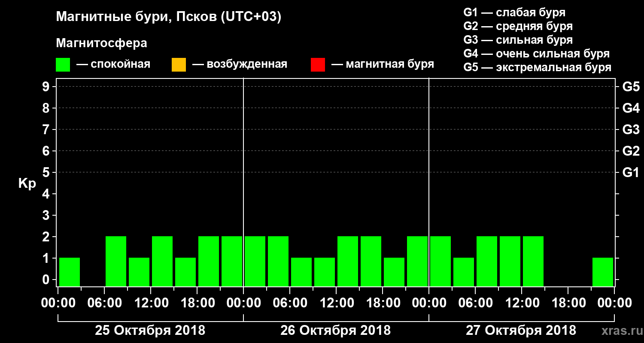
Task: Click the final '00:00' label ending 27 Октября
Action: click(x=614, y=303)
